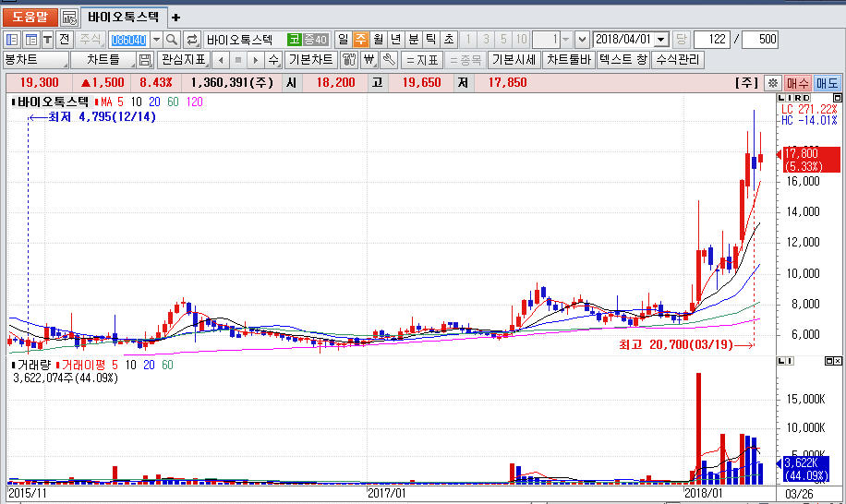846x504 pixels.
Task: Click the wrench settings icon
Action: (x=388, y=60)
